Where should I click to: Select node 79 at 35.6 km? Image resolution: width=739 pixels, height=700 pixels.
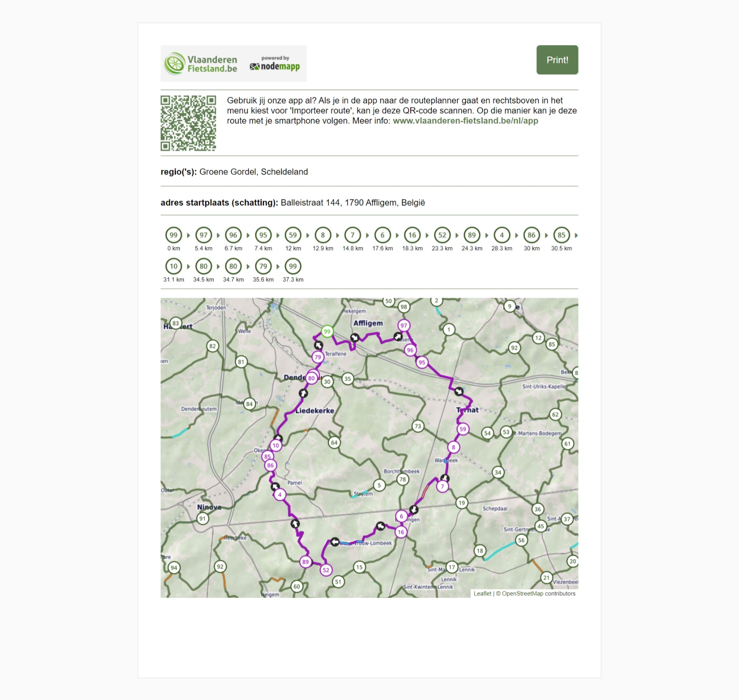[x=263, y=266]
